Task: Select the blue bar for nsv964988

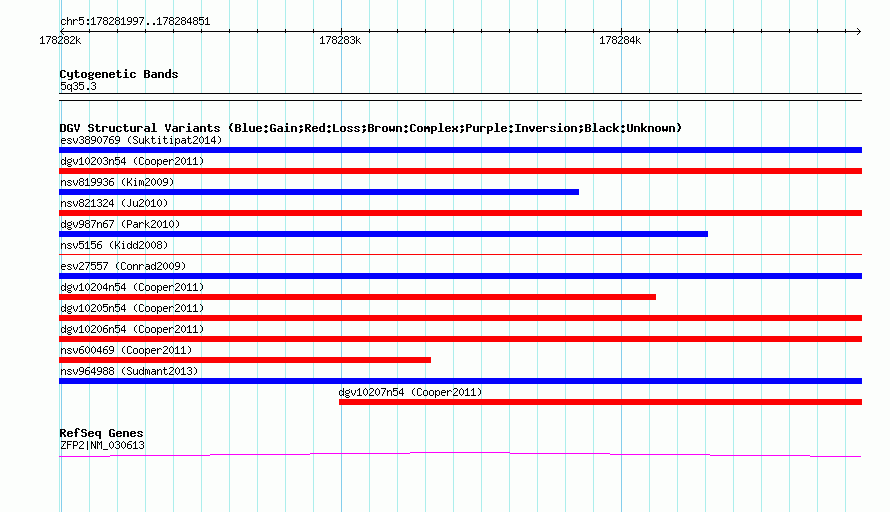Action: pos(460,381)
